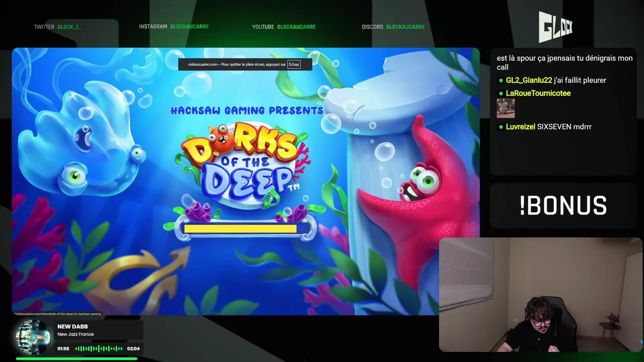Click the !BONUS command banner
This screenshot has height=362, width=644.
(563, 206)
